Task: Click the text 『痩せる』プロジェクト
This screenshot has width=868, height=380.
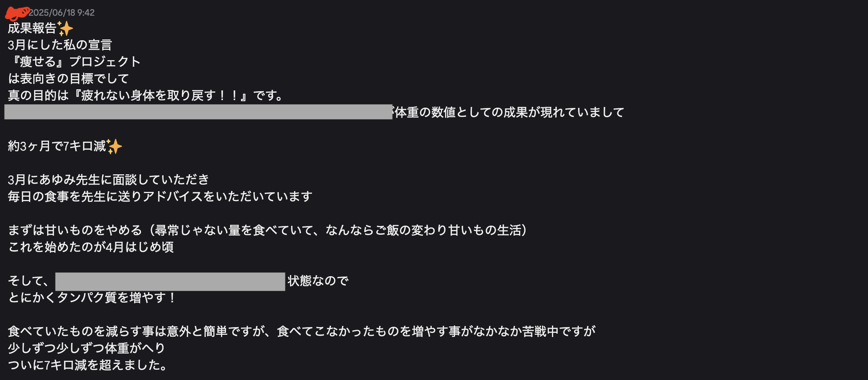Action: pos(74,62)
